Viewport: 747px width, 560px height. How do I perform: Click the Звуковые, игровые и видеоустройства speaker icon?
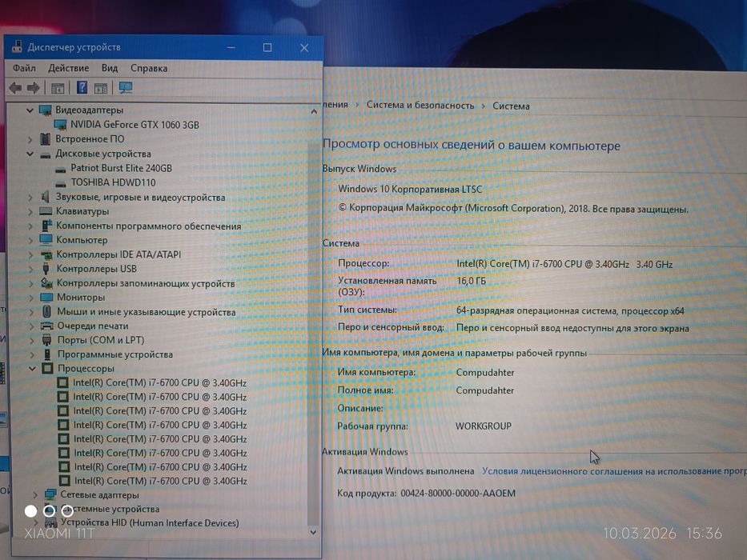pos(46,197)
